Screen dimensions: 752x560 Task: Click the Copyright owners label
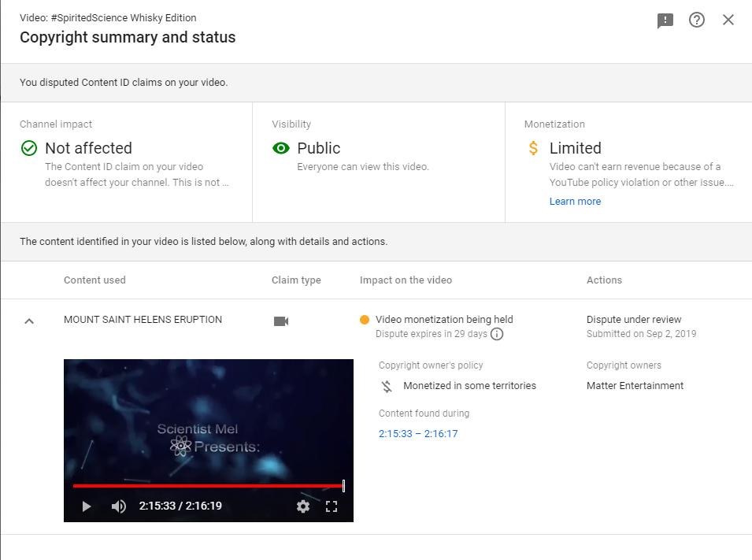(x=624, y=365)
